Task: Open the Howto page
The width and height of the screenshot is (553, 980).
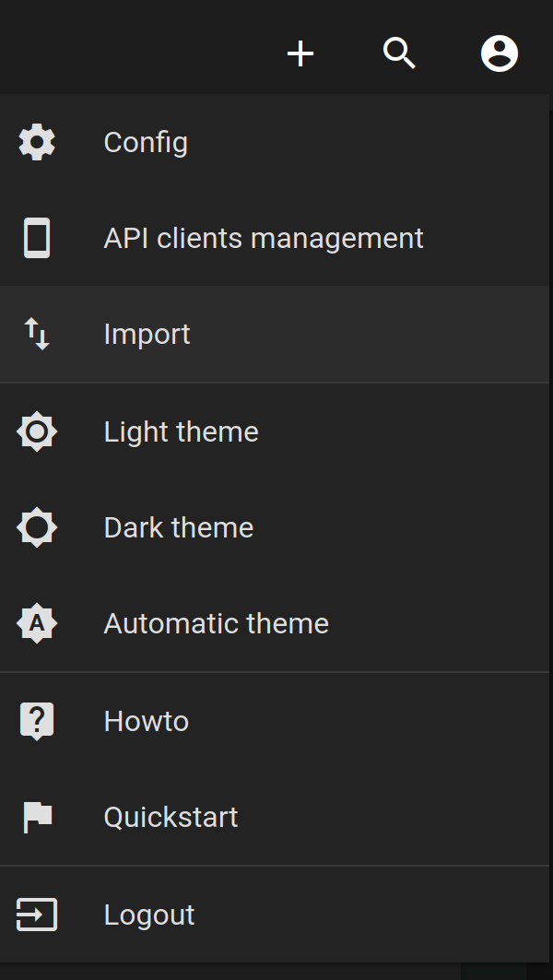Action: pyautogui.click(x=275, y=721)
